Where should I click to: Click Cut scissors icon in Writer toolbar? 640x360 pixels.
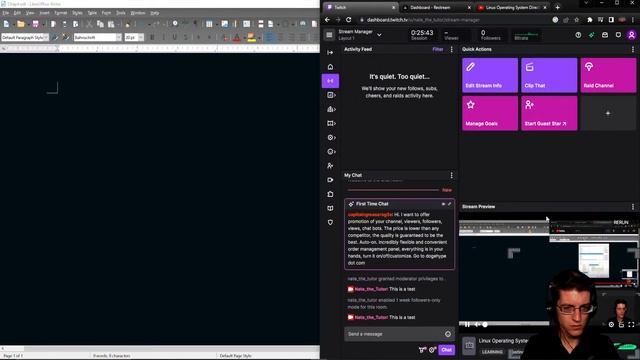[89, 24]
